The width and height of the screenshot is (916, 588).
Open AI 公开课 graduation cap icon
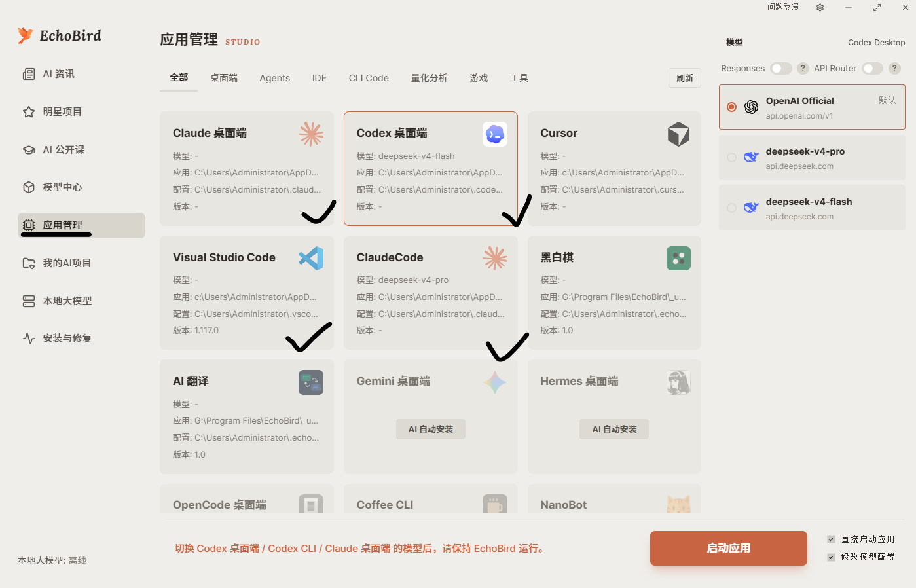click(29, 150)
